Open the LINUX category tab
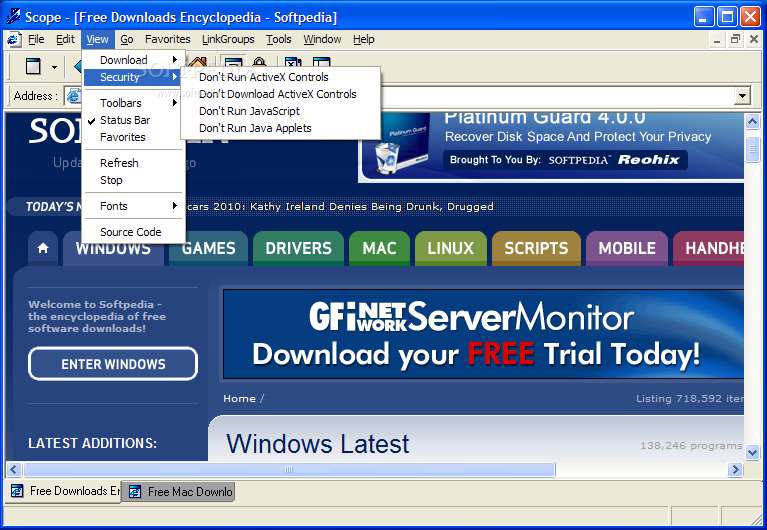This screenshot has width=767, height=530. (451, 249)
